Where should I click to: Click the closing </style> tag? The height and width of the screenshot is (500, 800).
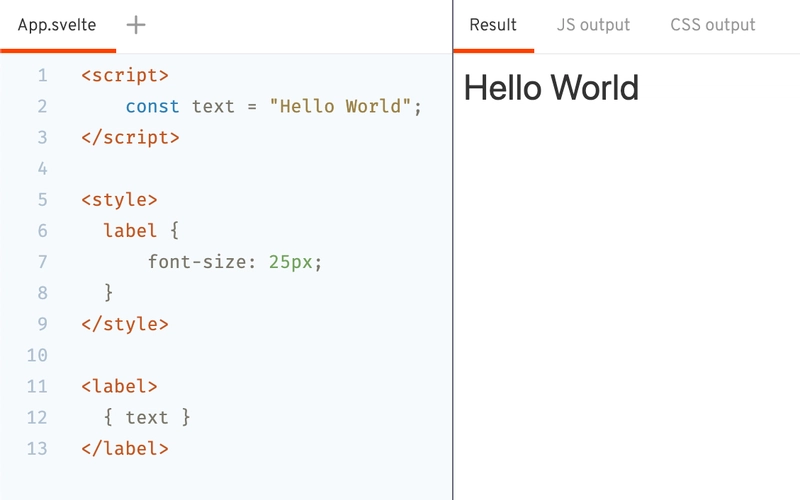[x=125, y=324]
